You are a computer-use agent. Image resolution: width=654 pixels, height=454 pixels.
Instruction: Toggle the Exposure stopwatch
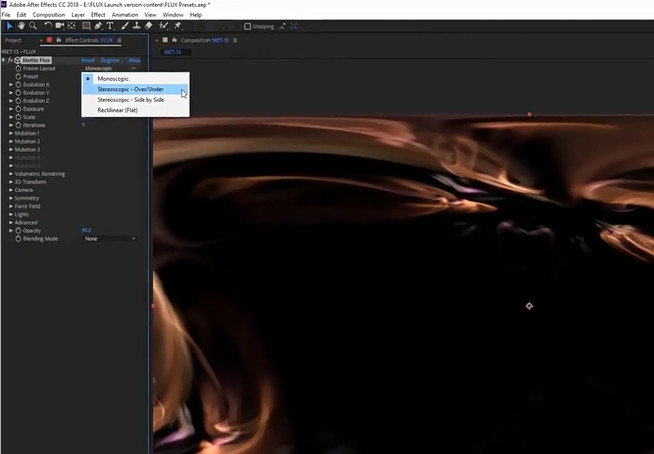tap(18, 109)
